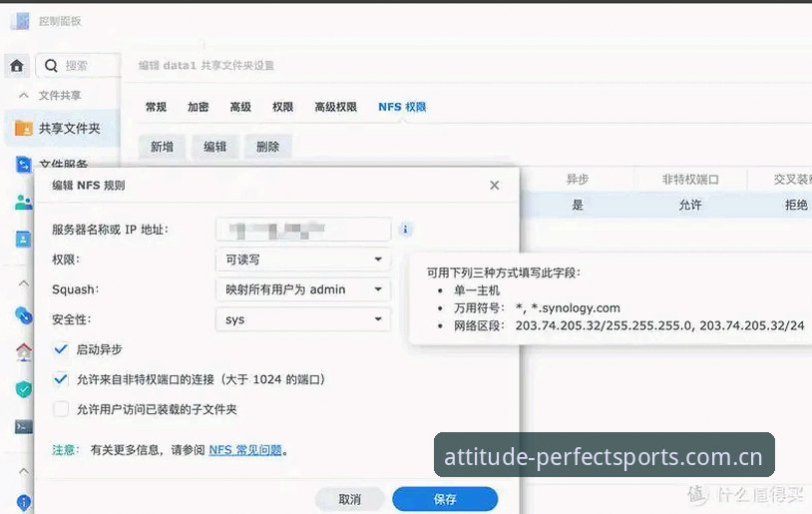The height and width of the screenshot is (514, 812).
Task: Enable 允许用户访问已装载的子文件夹 checkbox
Action: pos(61,409)
